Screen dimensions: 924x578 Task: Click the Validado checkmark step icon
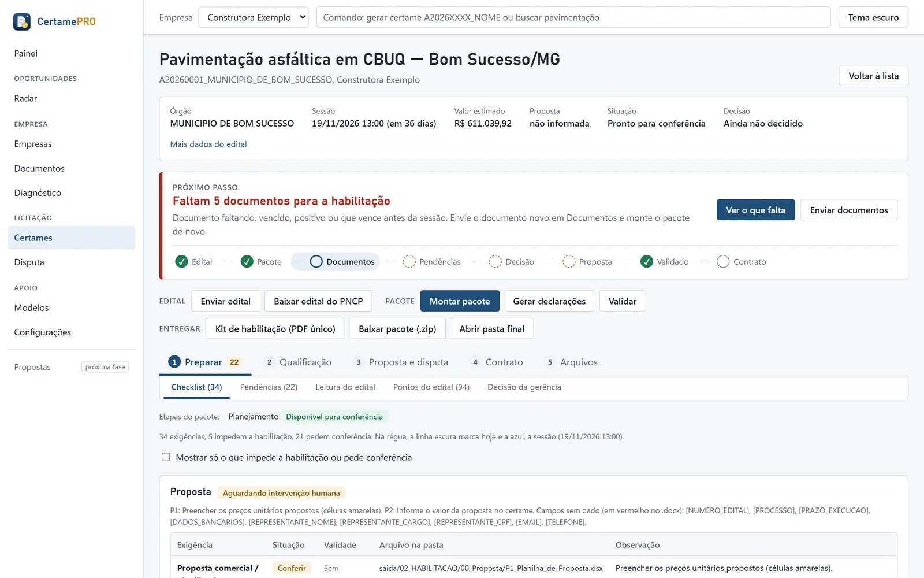tap(647, 262)
